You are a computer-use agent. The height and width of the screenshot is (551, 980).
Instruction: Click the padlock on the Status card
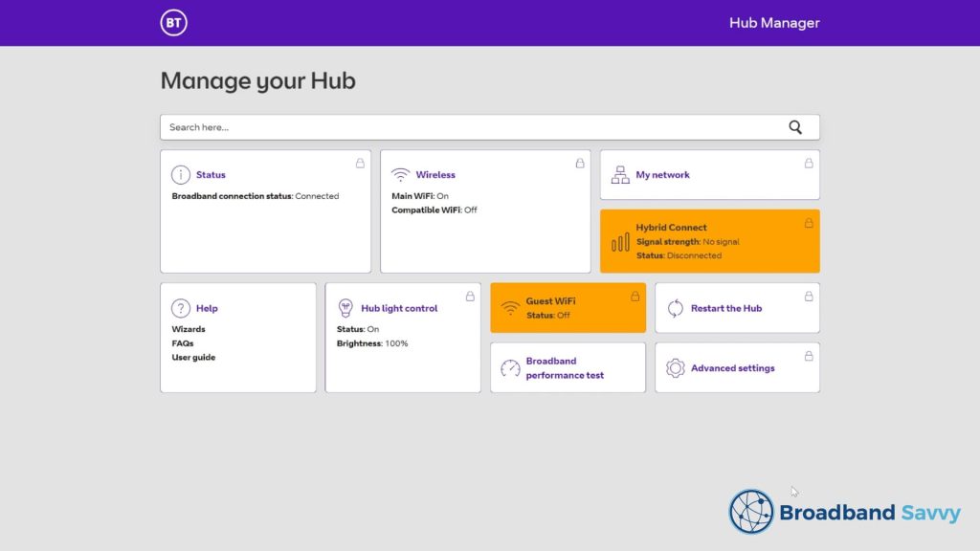[x=360, y=163]
